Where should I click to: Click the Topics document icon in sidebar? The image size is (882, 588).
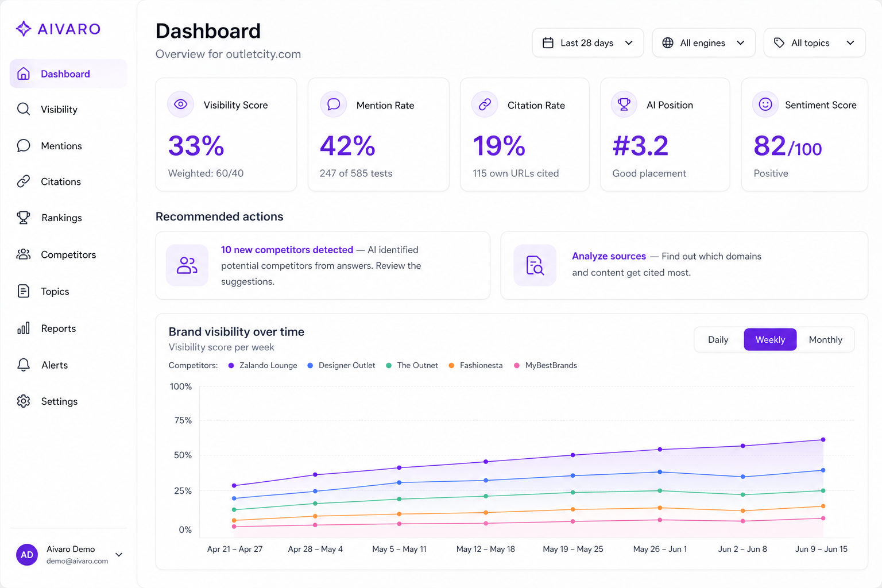24,291
